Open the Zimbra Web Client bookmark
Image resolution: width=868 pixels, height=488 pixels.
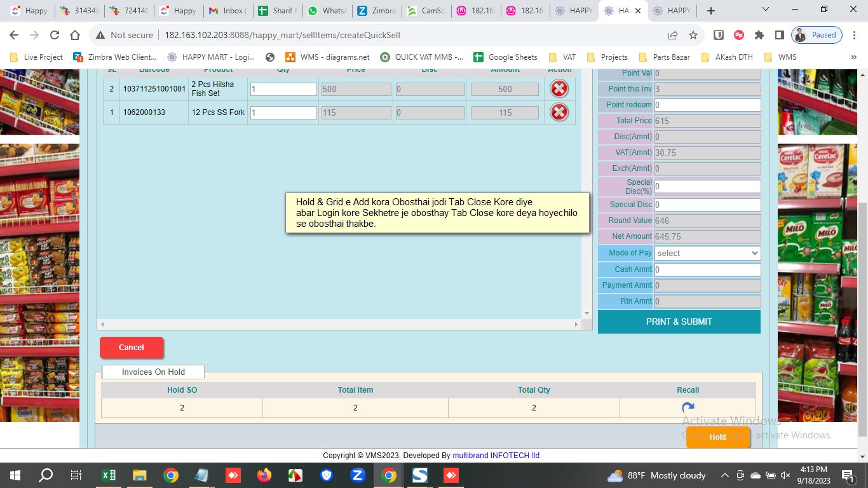click(x=115, y=57)
